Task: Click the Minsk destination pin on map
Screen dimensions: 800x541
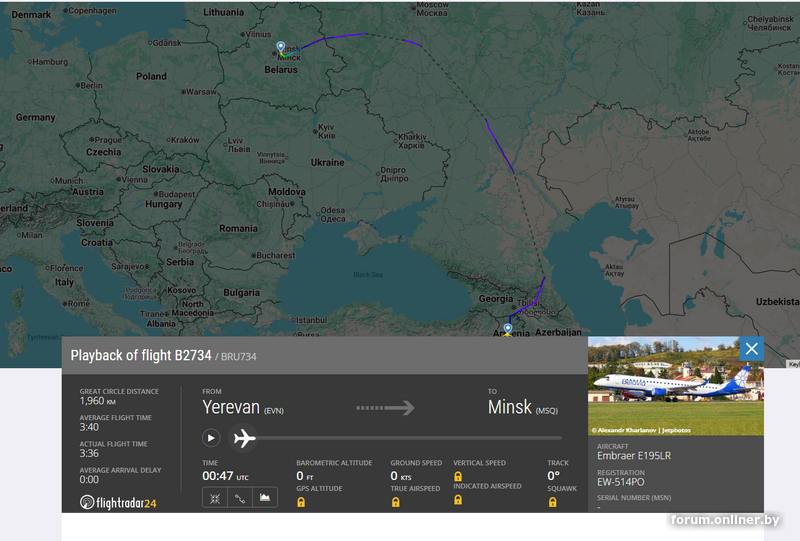Action: (x=280, y=46)
